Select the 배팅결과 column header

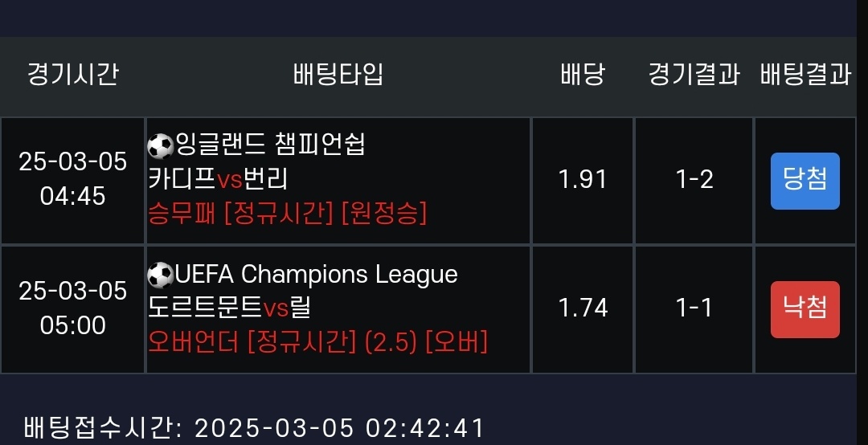click(805, 75)
